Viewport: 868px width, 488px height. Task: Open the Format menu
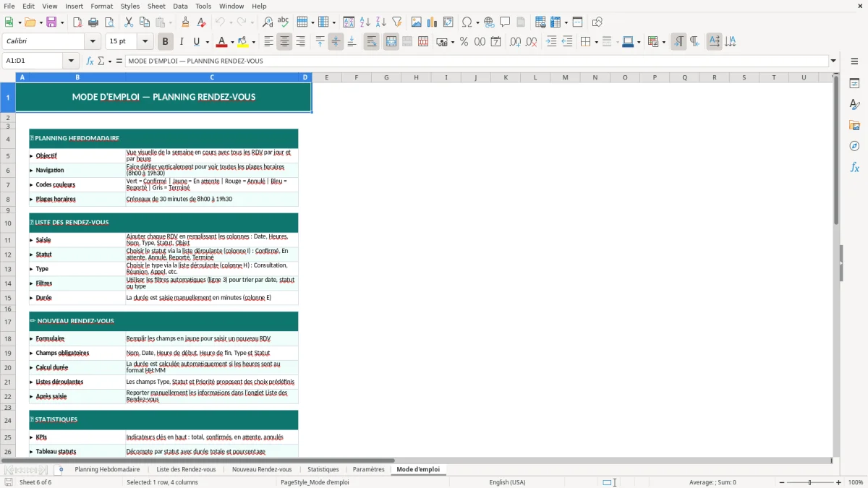click(101, 6)
